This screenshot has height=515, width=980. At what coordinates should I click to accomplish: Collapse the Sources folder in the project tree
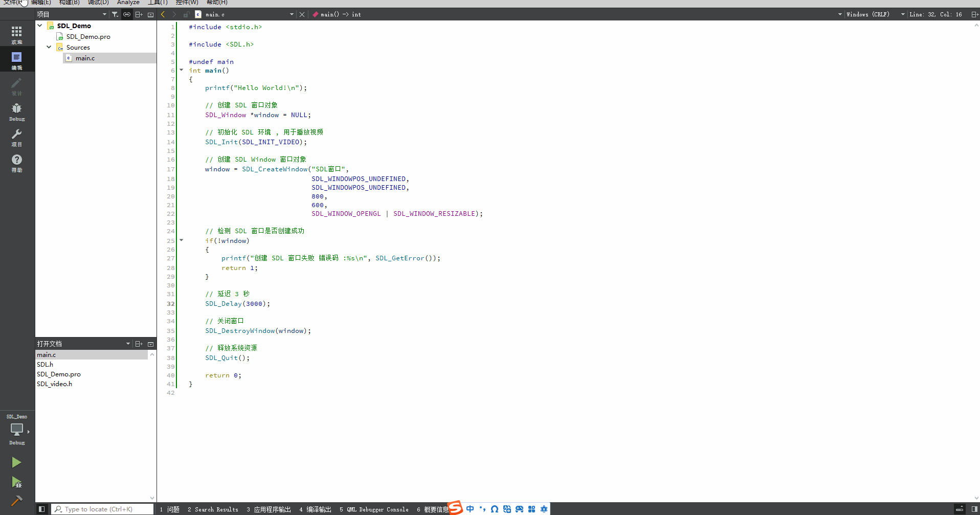point(49,47)
